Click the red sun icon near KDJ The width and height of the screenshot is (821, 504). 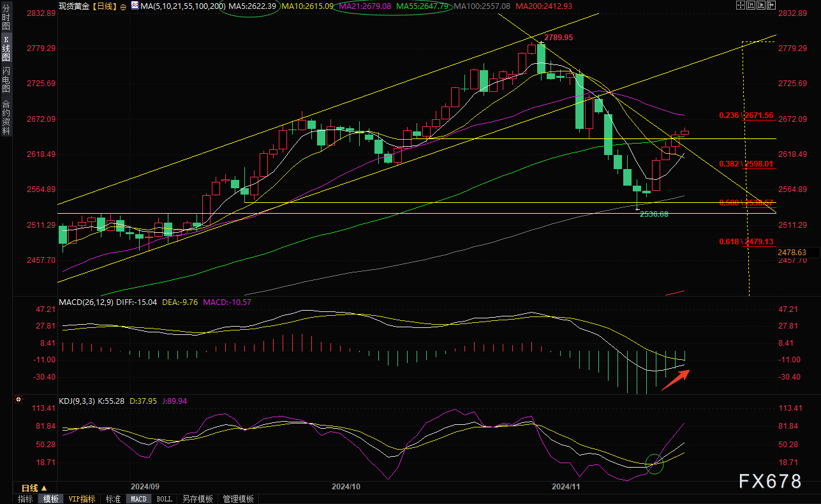pos(18,401)
